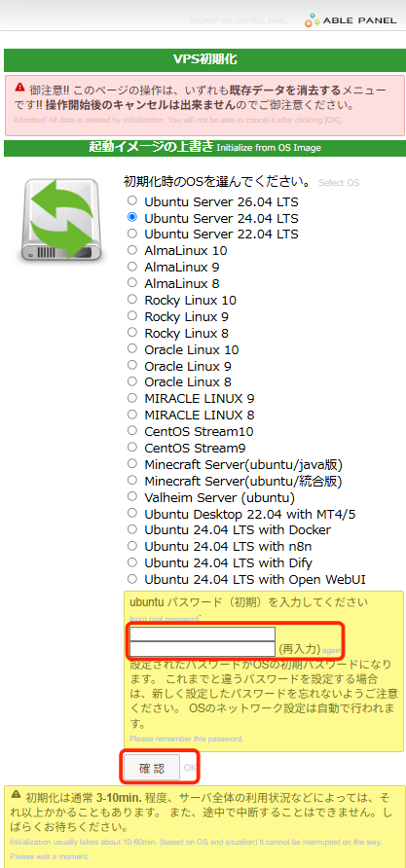Click the warning icon beside initialization time note
The width and height of the screenshot is (406, 868).
17,796
